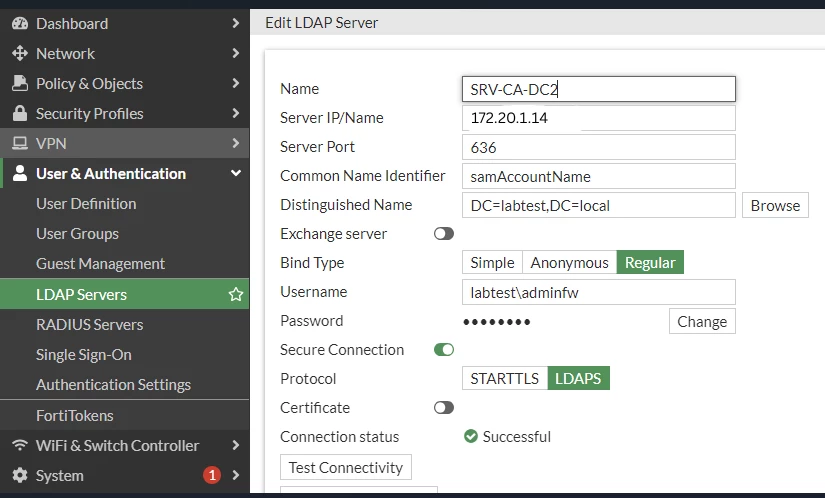
Task: Click Test Connectivity button
Action: (346, 467)
